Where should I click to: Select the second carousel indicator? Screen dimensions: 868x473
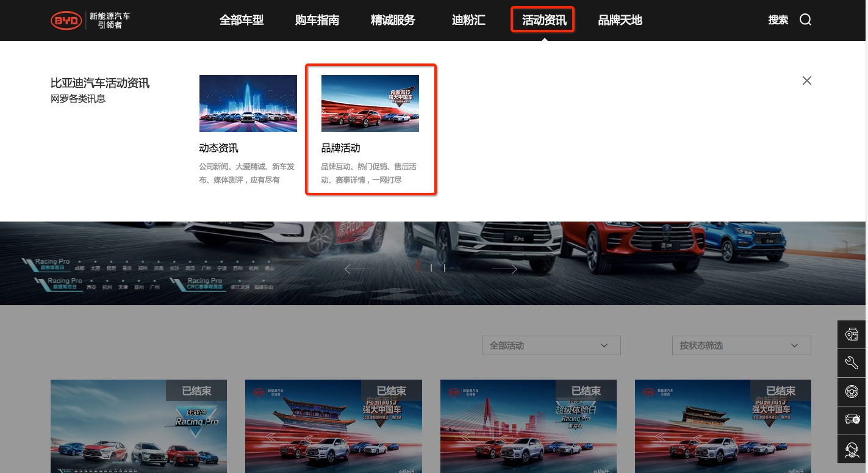pos(431,268)
